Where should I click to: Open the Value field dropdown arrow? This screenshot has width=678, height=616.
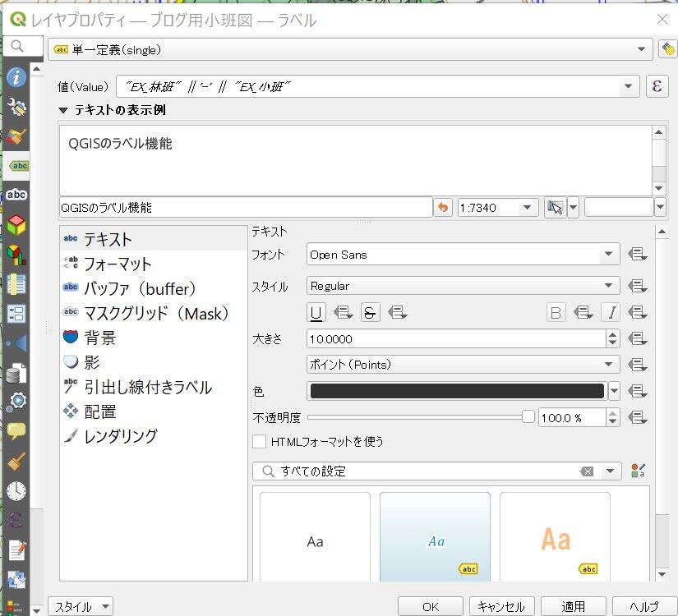[628, 86]
